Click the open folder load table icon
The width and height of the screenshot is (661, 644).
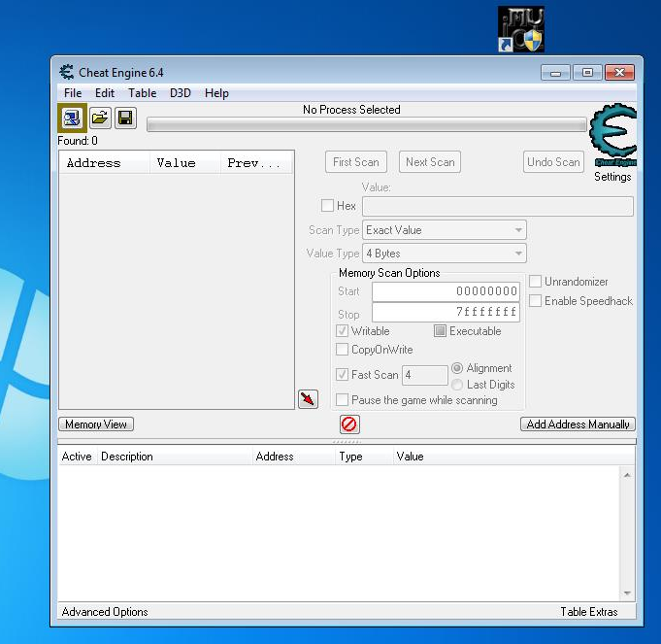(x=99, y=119)
